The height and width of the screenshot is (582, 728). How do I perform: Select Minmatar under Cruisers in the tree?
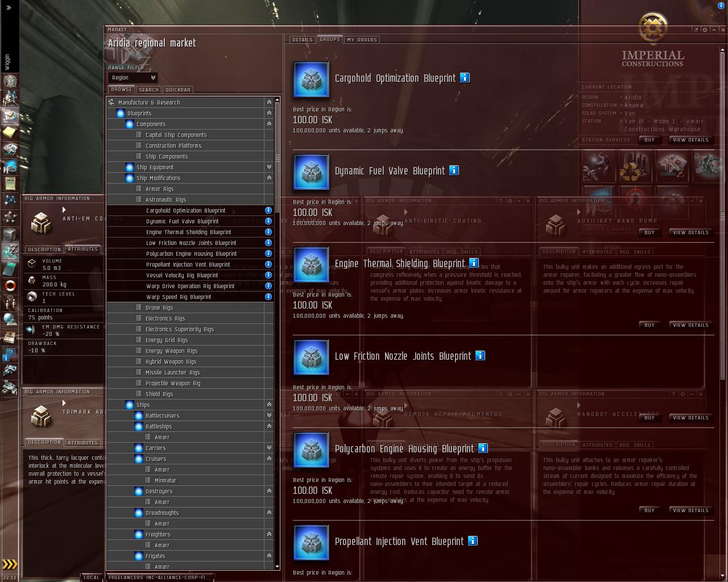click(190, 480)
